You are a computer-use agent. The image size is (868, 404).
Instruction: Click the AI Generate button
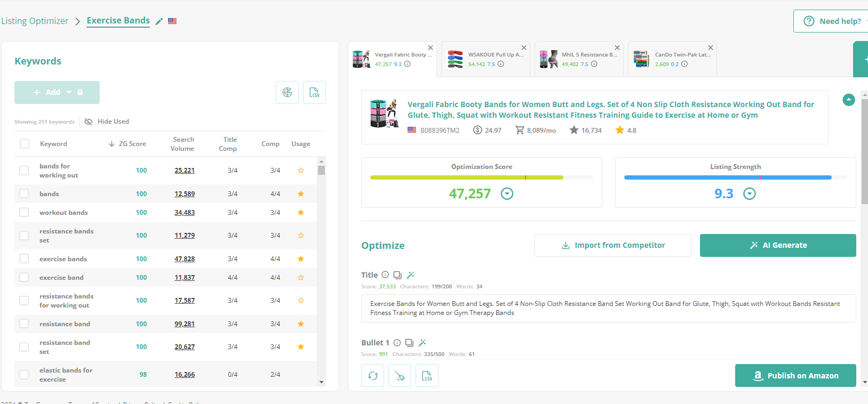pos(778,245)
